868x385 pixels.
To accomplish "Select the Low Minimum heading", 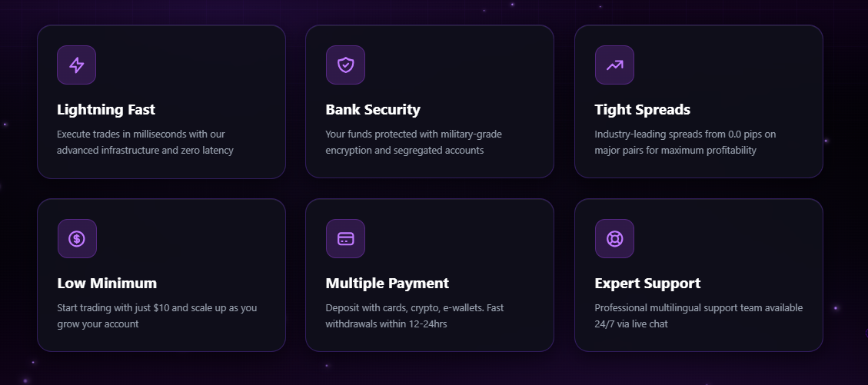I will tap(108, 284).
